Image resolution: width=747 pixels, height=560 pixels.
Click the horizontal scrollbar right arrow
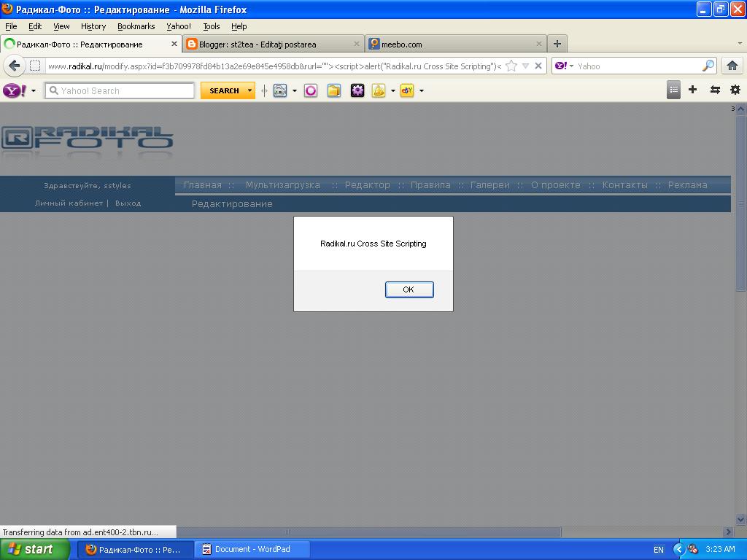727,532
